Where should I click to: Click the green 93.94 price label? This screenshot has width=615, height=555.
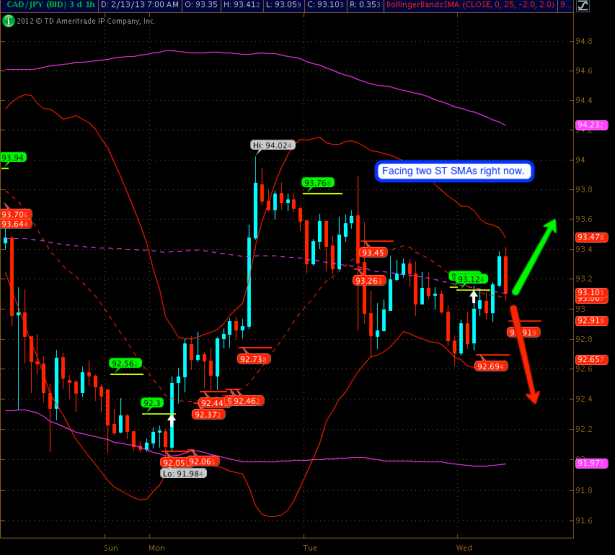(x=13, y=157)
